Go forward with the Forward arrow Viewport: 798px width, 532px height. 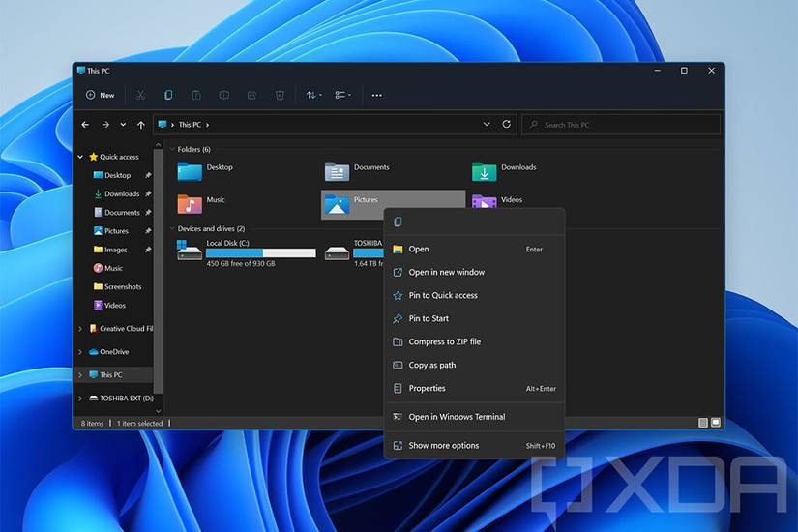pyautogui.click(x=104, y=125)
